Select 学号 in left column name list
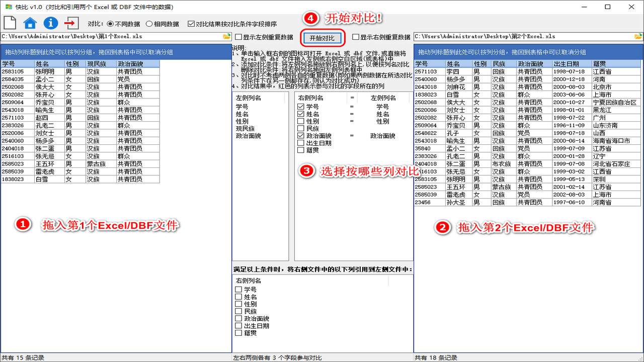This screenshot has width=644, height=362. coord(242,107)
